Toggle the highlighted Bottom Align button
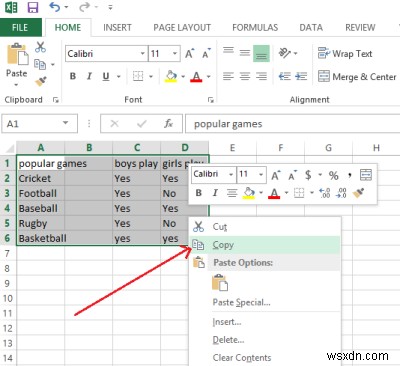Screen dimensions: 400x366 (x=261, y=54)
